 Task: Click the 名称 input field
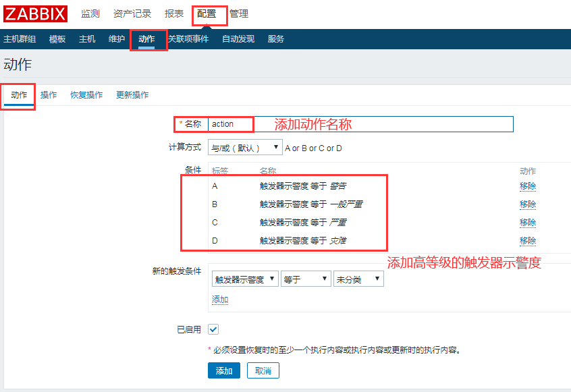click(360, 124)
